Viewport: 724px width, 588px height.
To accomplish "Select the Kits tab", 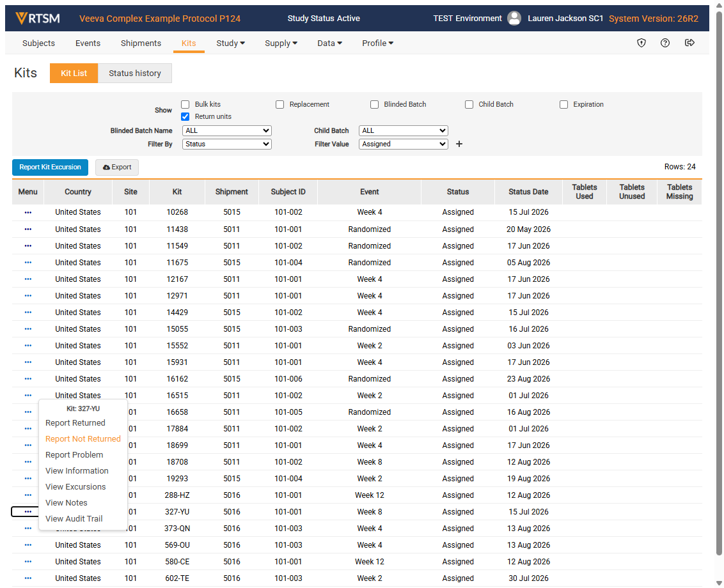I will pos(189,43).
